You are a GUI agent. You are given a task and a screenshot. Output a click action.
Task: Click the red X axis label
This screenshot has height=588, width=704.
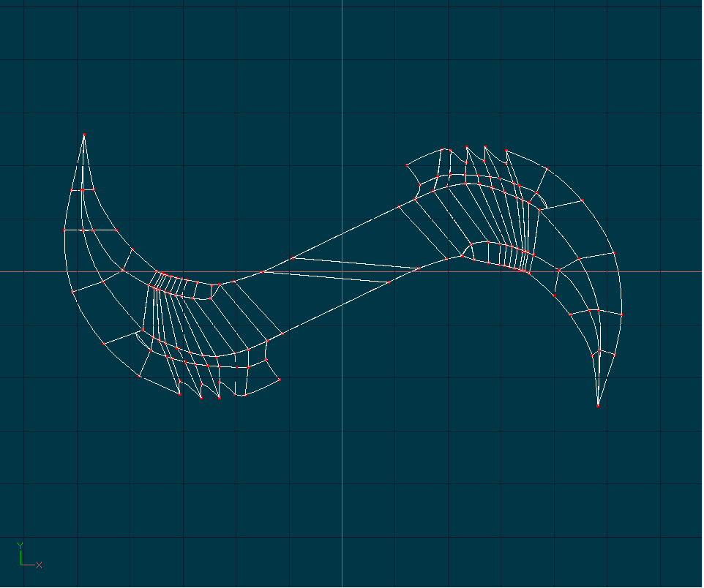point(40,565)
